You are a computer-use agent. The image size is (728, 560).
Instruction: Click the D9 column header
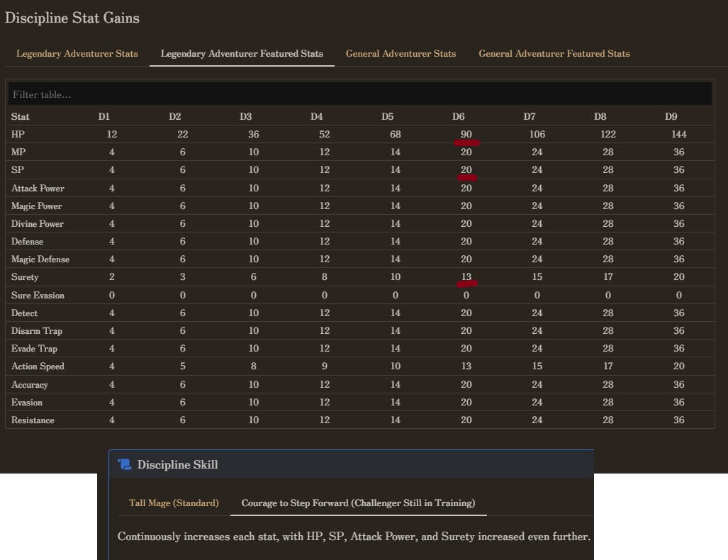click(671, 116)
